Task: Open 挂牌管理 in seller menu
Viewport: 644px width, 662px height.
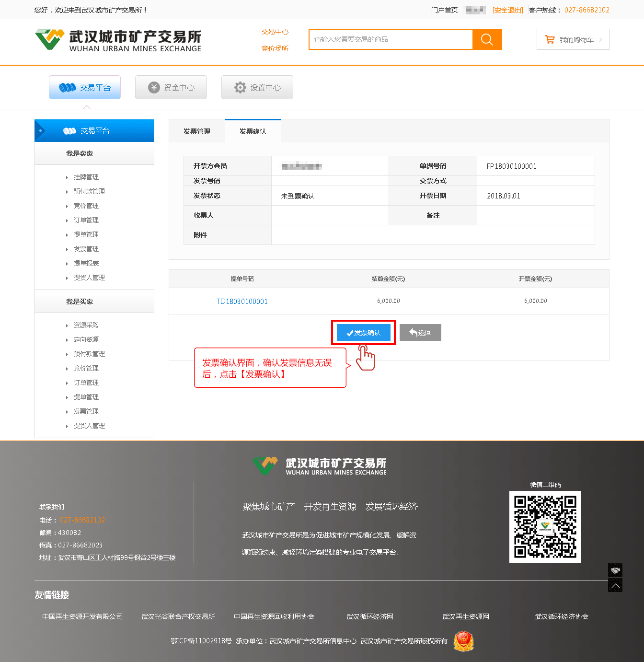Action: coord(86,177)
